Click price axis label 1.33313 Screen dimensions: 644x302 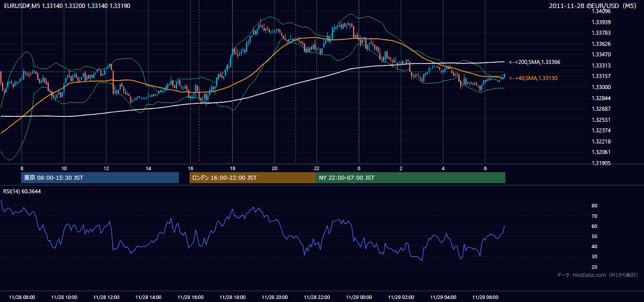[601, 65]
